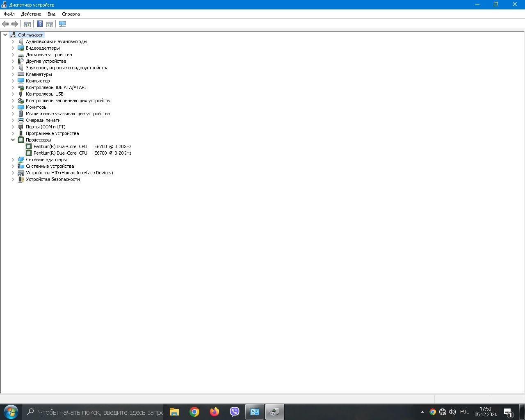Expand the Клавиатуры category arrow
This screenshot has height=420, width=525.
[13, 74]
